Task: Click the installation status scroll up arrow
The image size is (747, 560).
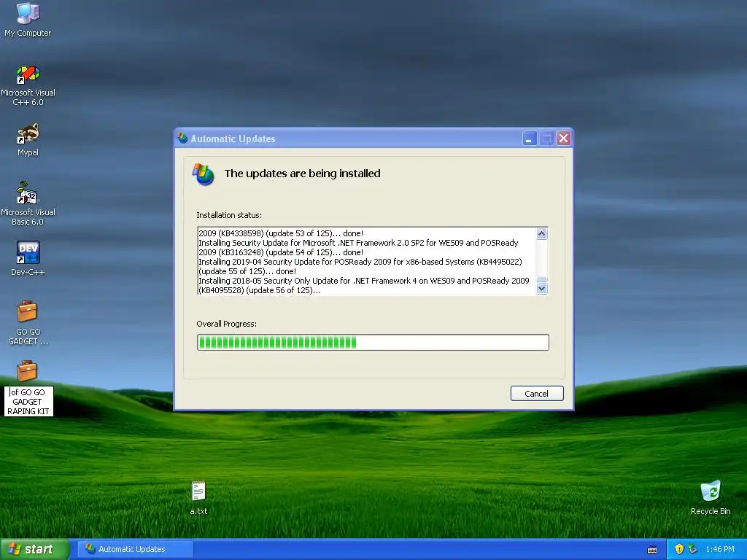Action: pyautogui.click(x=542, y=234)
